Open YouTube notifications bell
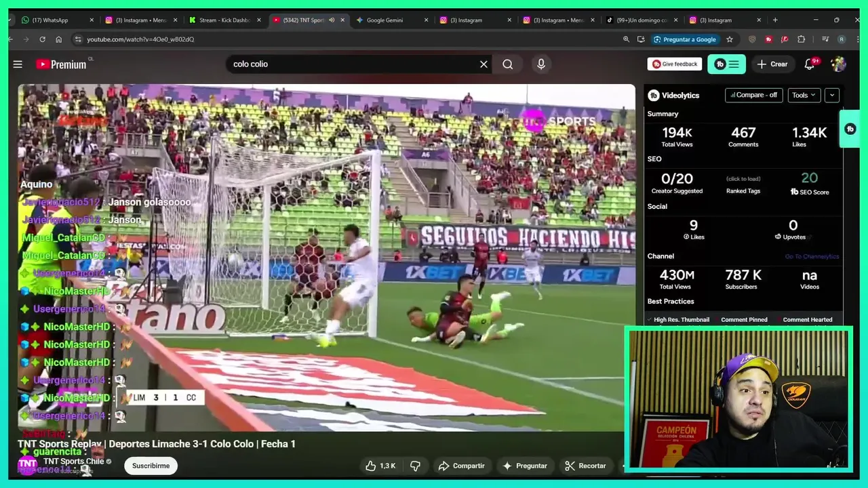 pyautogui.click(x=809, y=64)
